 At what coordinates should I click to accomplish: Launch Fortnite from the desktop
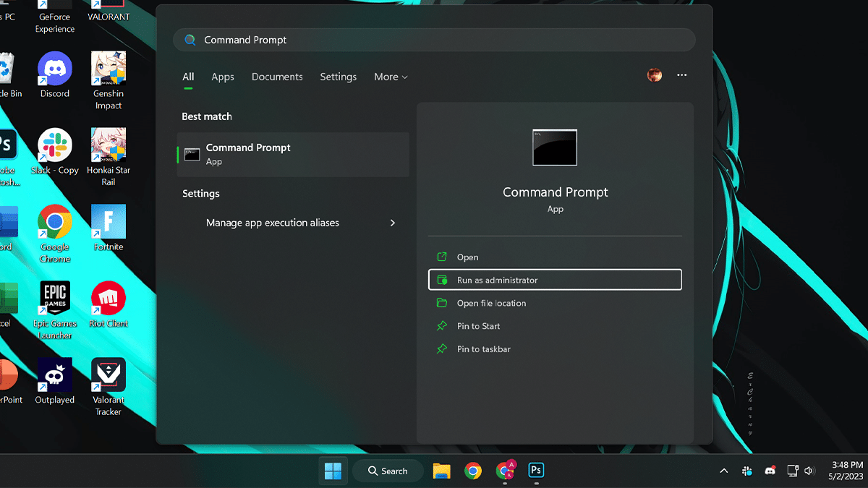click(x=109, y=223)
